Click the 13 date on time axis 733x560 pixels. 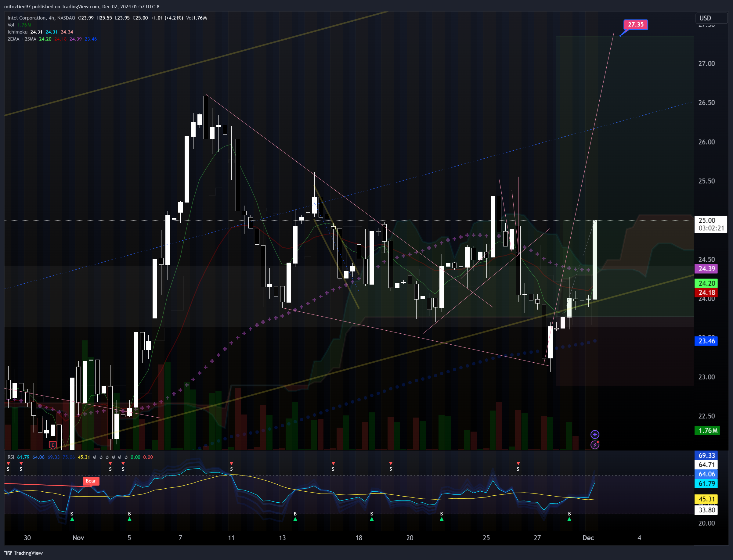(x=283, y=538)
